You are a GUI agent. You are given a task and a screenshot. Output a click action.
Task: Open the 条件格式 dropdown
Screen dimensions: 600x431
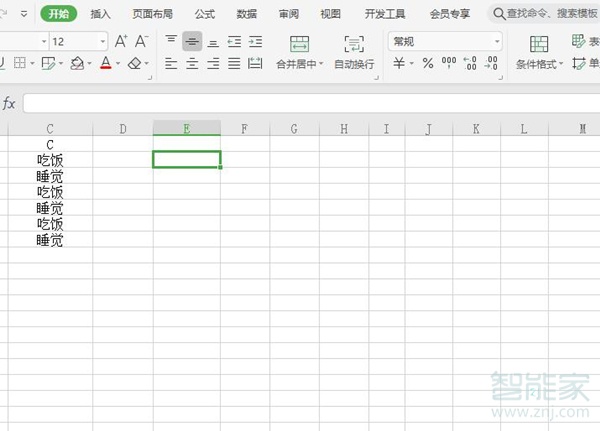[x=539, y=51]
